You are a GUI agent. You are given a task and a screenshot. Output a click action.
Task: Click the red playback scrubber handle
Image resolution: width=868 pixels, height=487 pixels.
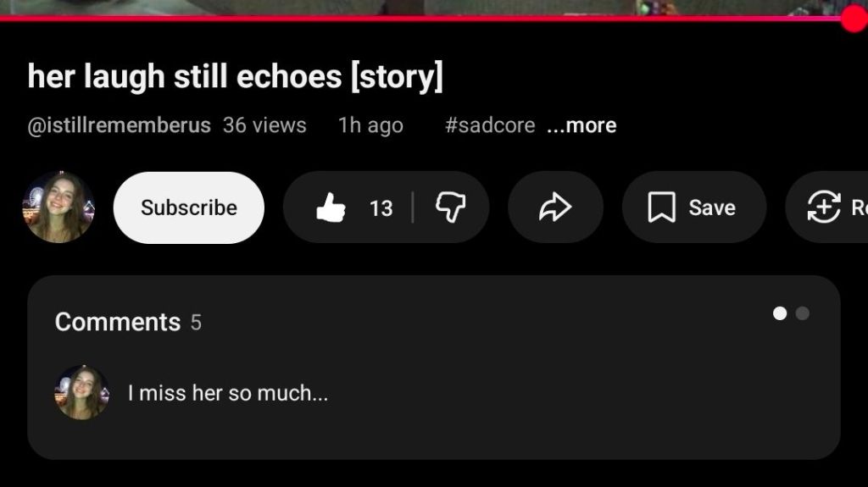pyautogui.click(x=854, y=19)
